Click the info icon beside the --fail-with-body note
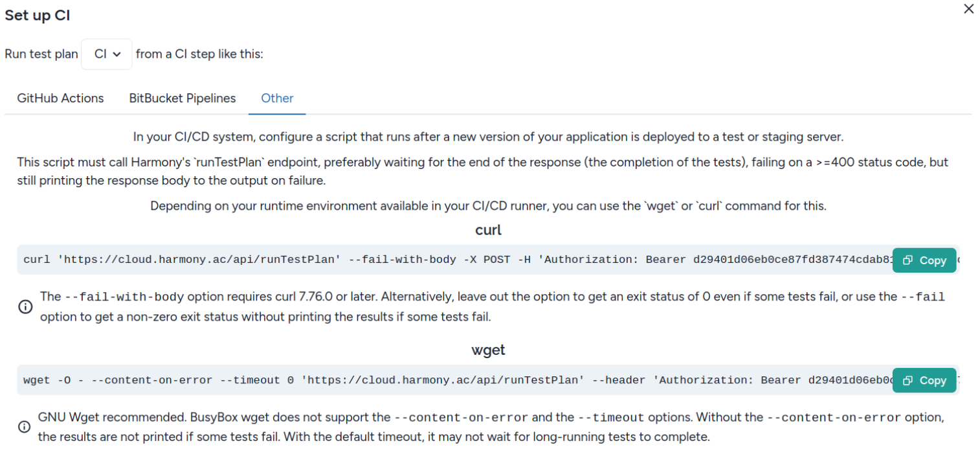This screenshot has width=980, height=454. click(25, 307)
